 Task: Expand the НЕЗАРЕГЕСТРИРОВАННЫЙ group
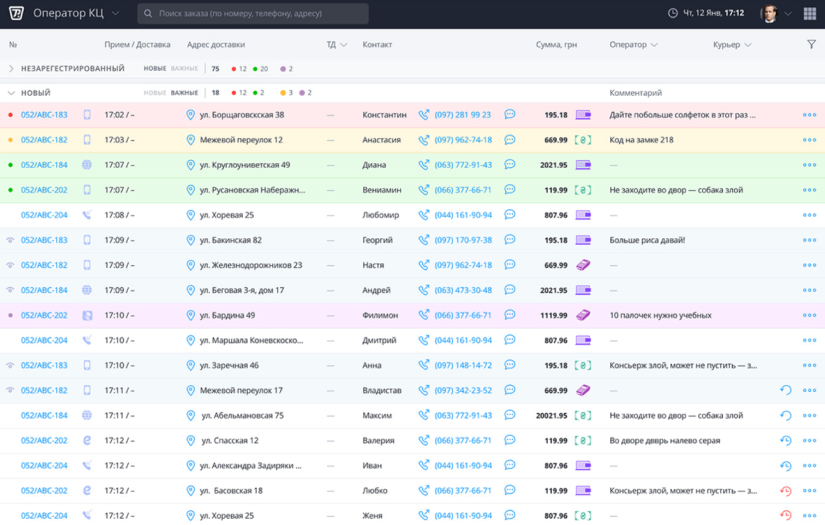[x=11, y=69]
